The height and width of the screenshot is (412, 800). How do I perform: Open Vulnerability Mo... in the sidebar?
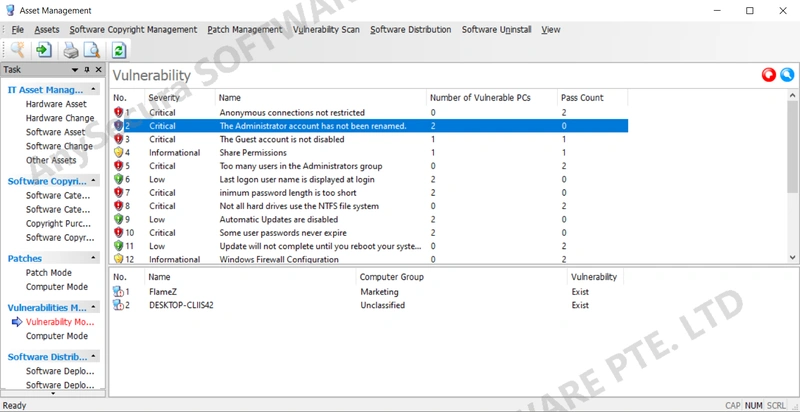click(60, 322)
